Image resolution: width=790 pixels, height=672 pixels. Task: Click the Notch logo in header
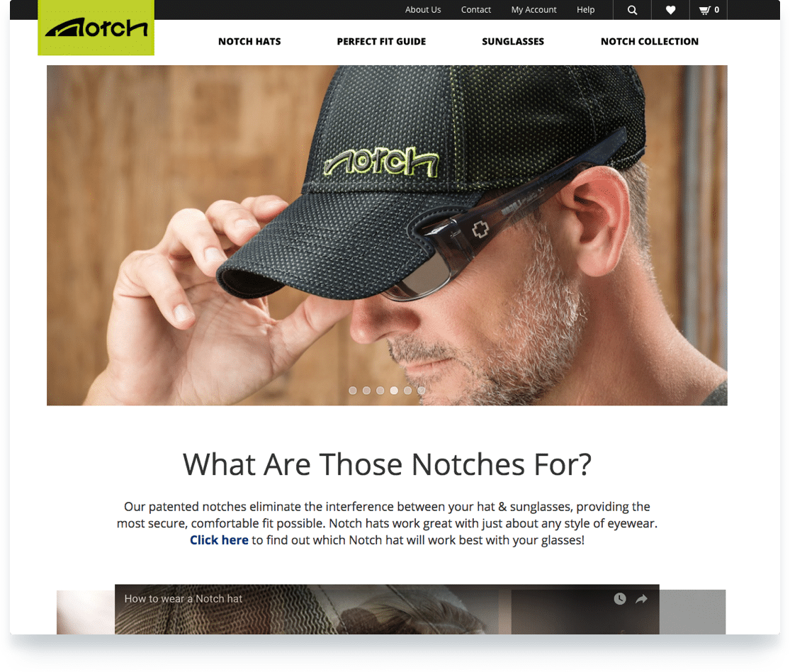(96, 28)
